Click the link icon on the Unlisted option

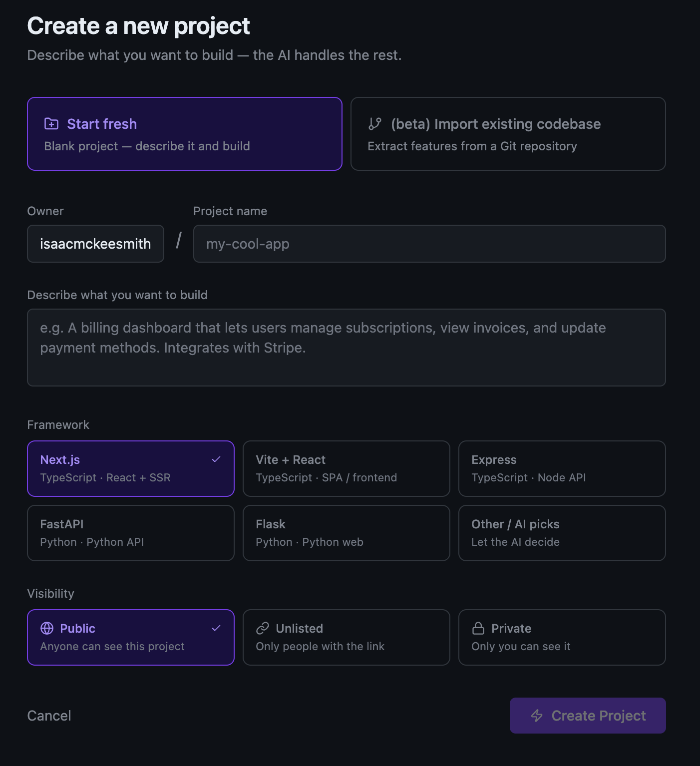tap(262, 628)
